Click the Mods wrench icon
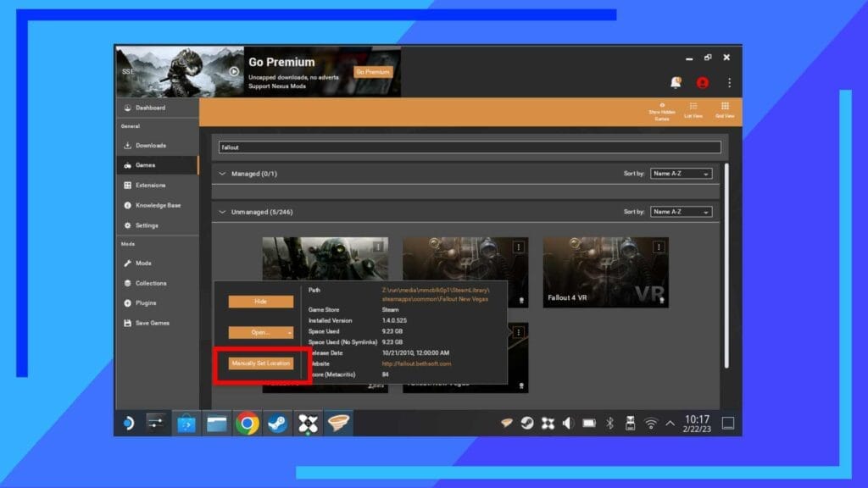Viewport: 868px width, 488px height. point(128,263)
